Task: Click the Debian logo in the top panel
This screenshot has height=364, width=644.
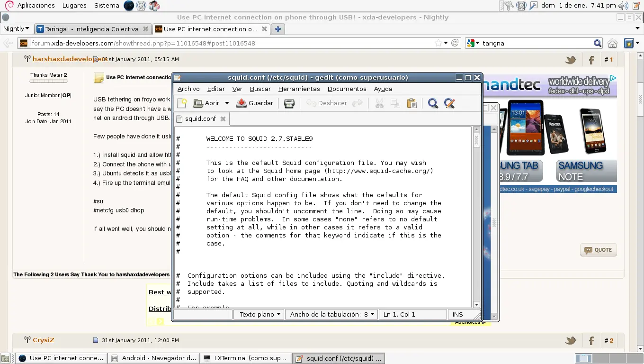Action: pyautogui.click(x=9, y=6)
